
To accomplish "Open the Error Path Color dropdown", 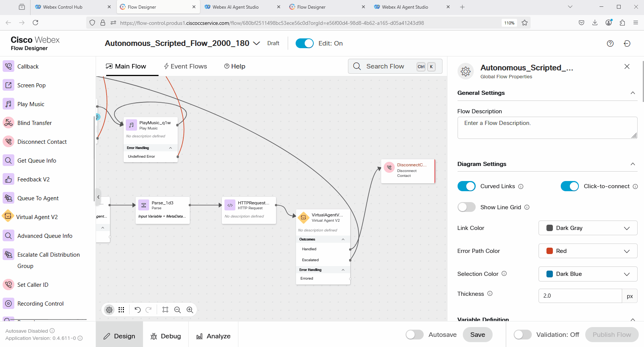I will [588, 251].
